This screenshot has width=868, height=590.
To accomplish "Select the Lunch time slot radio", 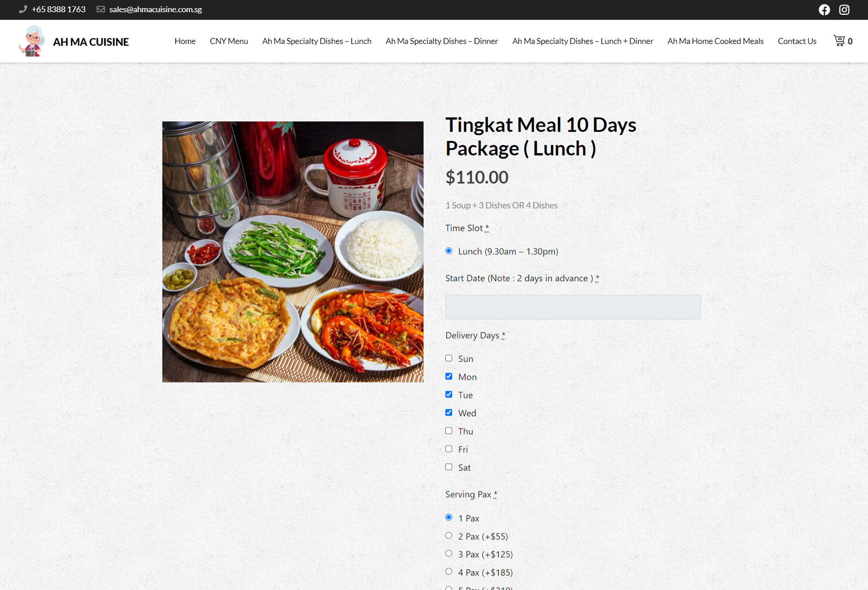I will click(449, 251).
